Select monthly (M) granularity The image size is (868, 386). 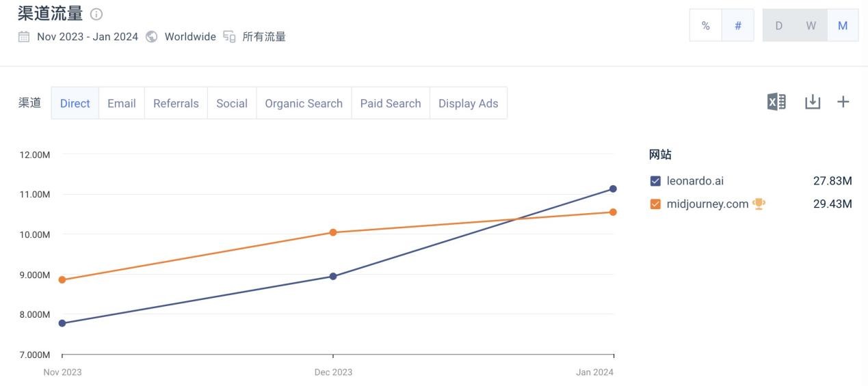tap(843, 26)
